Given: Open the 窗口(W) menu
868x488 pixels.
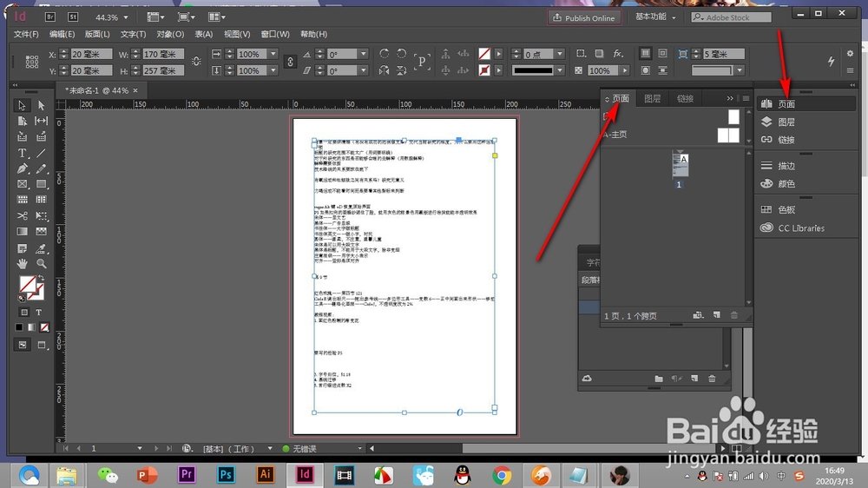Looking at the screenshot, I should (x=275, y=35).
